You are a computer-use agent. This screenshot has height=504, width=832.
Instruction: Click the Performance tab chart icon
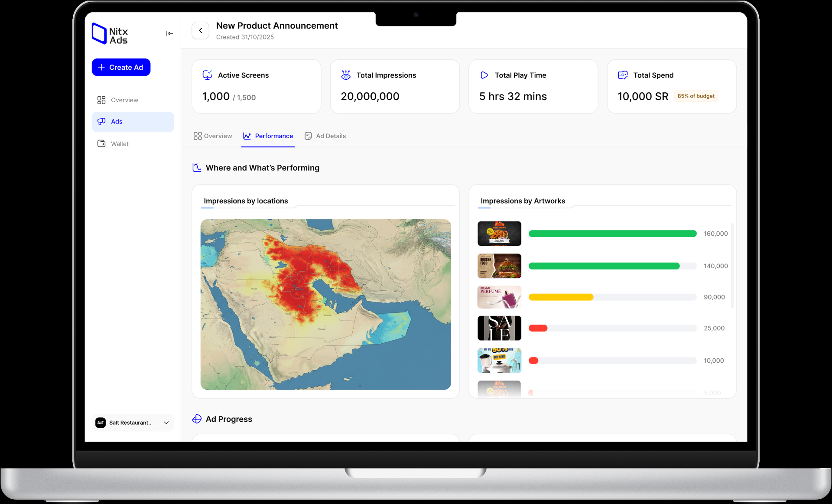click(247, 136)
